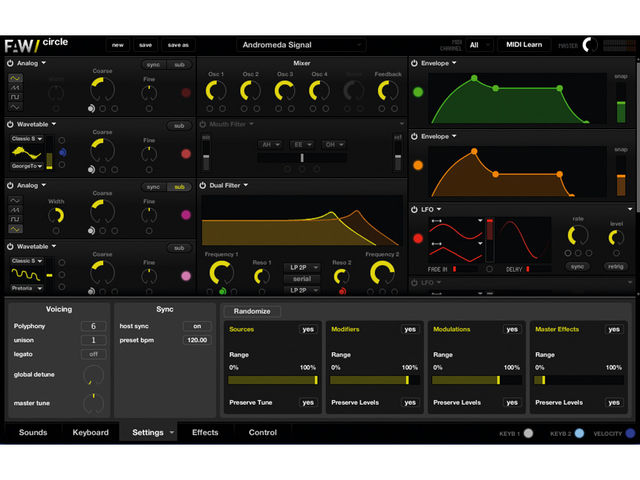Toggle power for Dual Filter

[202, 185]
